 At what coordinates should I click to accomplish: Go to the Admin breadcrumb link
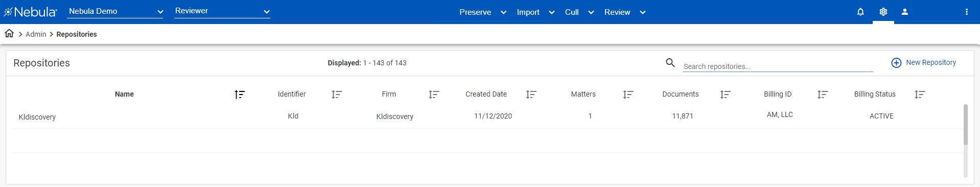pos(36,34)
